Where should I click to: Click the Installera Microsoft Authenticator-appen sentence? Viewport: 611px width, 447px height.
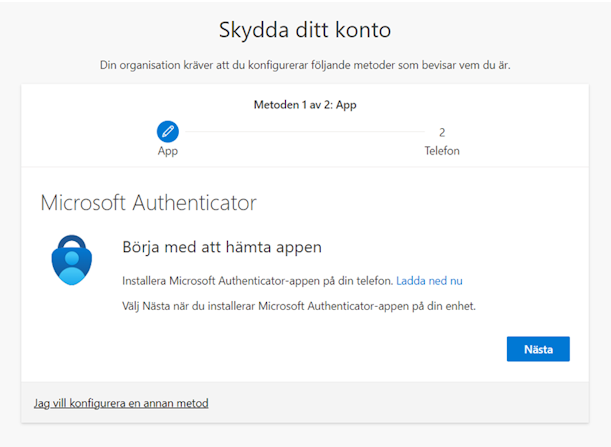coord(258,281)
